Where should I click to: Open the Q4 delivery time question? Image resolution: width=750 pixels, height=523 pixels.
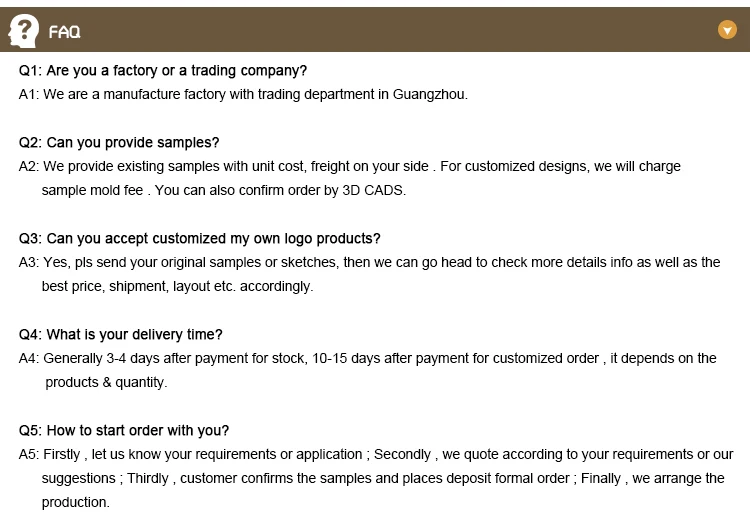point(121,335)
